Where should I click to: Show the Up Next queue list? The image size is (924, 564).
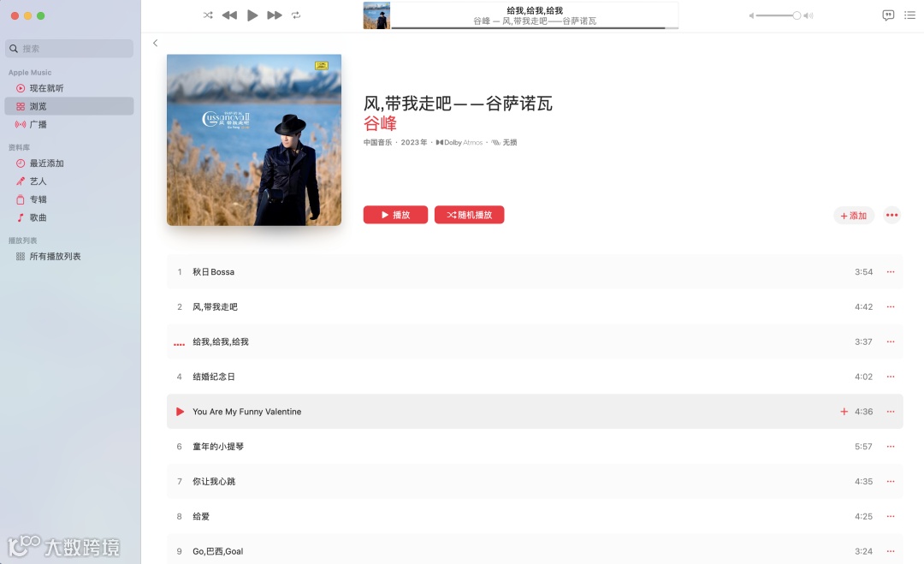point(909,15)
